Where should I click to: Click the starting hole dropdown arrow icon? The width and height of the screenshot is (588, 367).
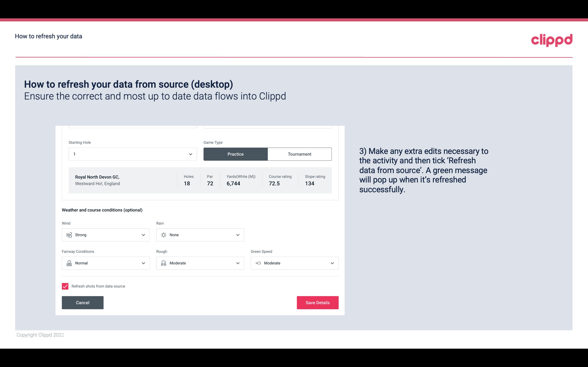click(x=190, y=154)
